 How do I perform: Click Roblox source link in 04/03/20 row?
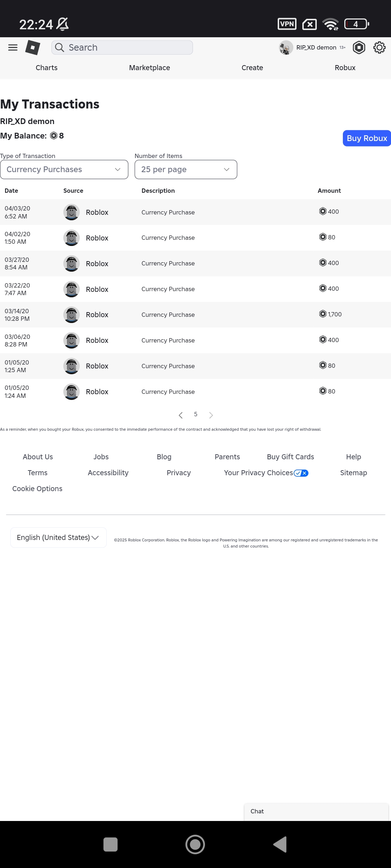[x=97, y=212]
